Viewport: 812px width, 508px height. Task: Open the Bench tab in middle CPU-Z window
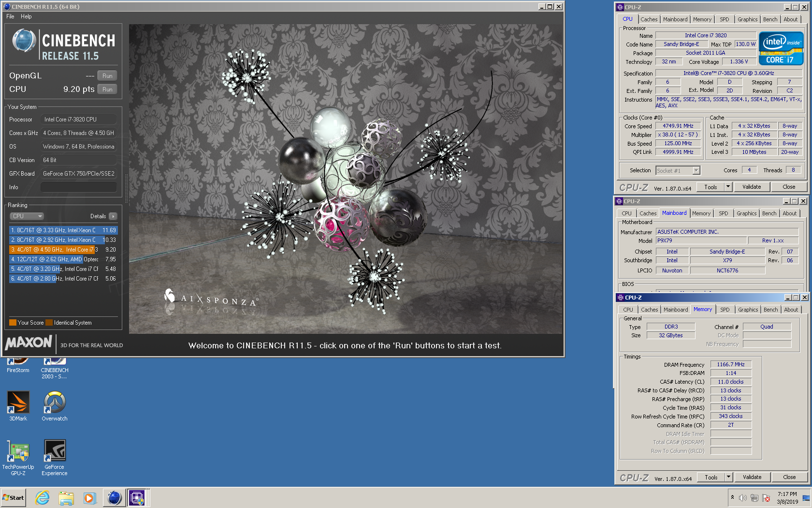pyautogui.click(x=769, y=213)
